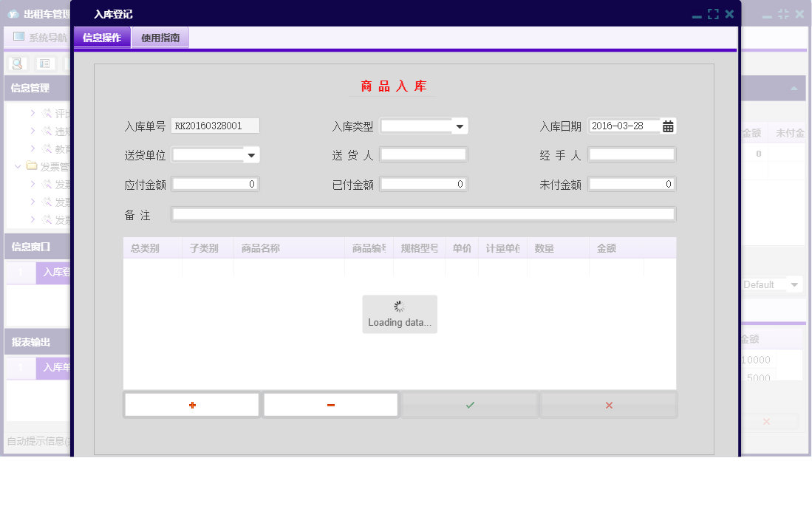812x506 pixels.
Task: Collapse the 发票管理 tree node
Action: coord(16,167)
